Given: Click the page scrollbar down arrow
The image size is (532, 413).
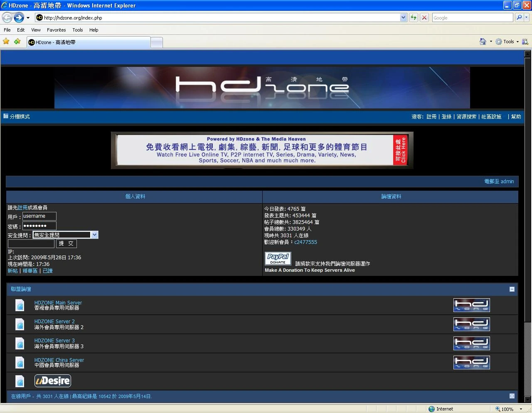Looking at the screenshot, I should click(x=527, y=400).
